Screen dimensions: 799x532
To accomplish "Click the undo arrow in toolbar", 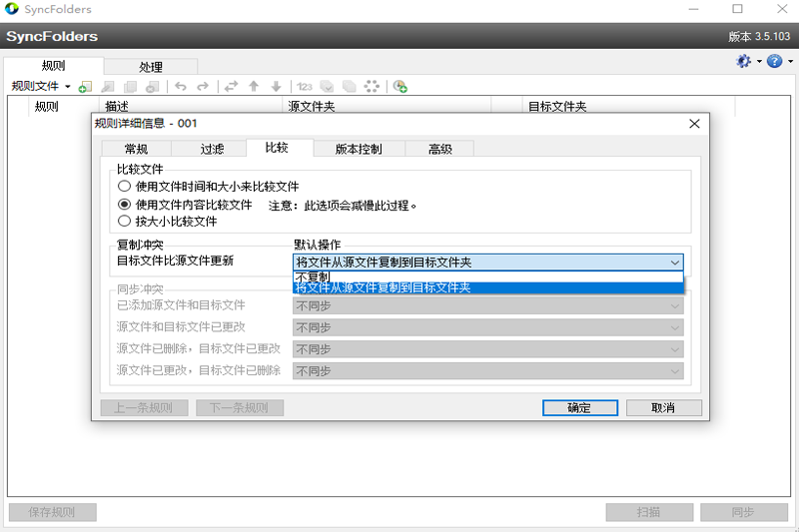I will click(181, 87).
